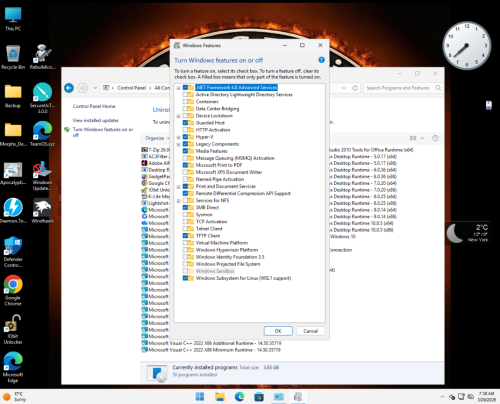Select the Microsoft Edge desktop shortcut

coord(13,367)
